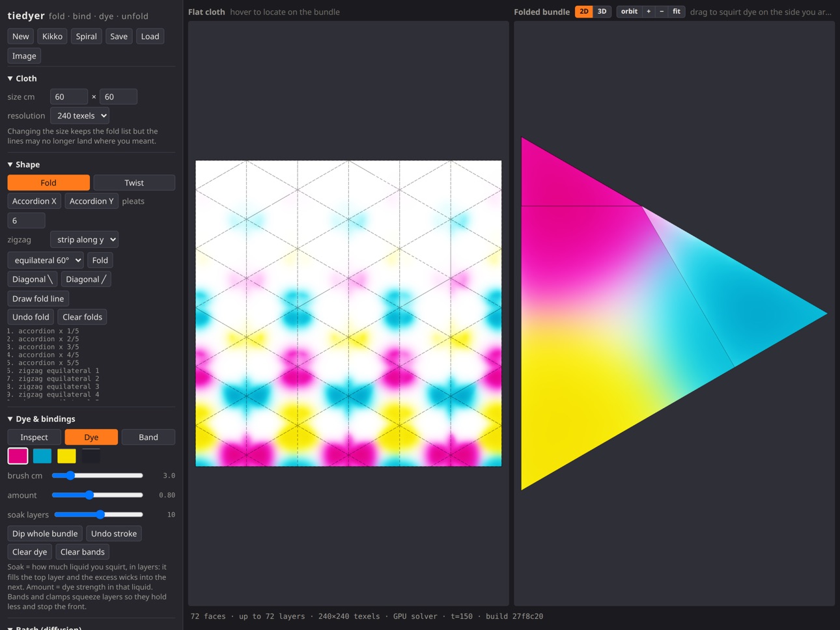Select the cyan dye swatch
This screenshot has width=840, height=630.
click(42, 456)
